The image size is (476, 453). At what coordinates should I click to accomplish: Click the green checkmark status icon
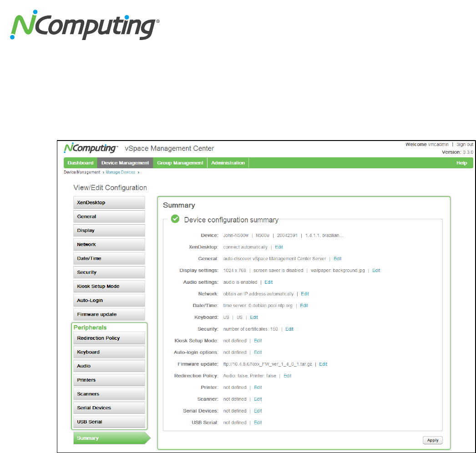pos(175,219)
